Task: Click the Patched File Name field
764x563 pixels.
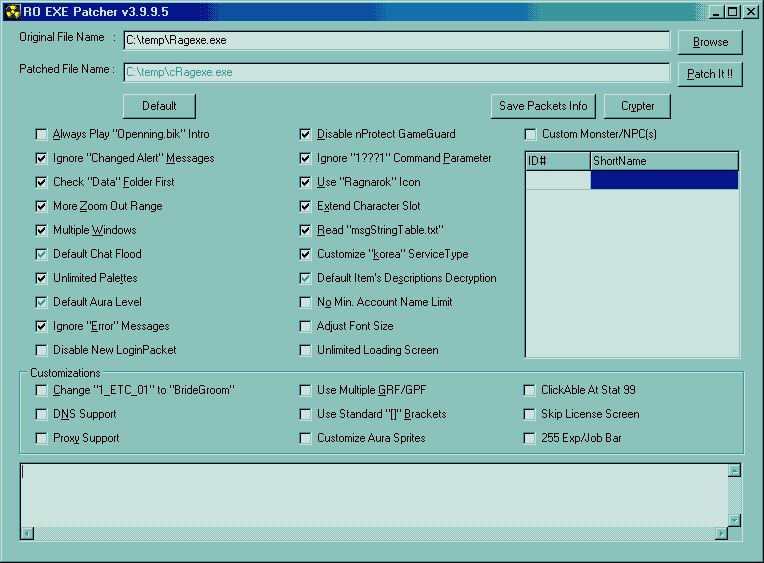Action: 397,72
